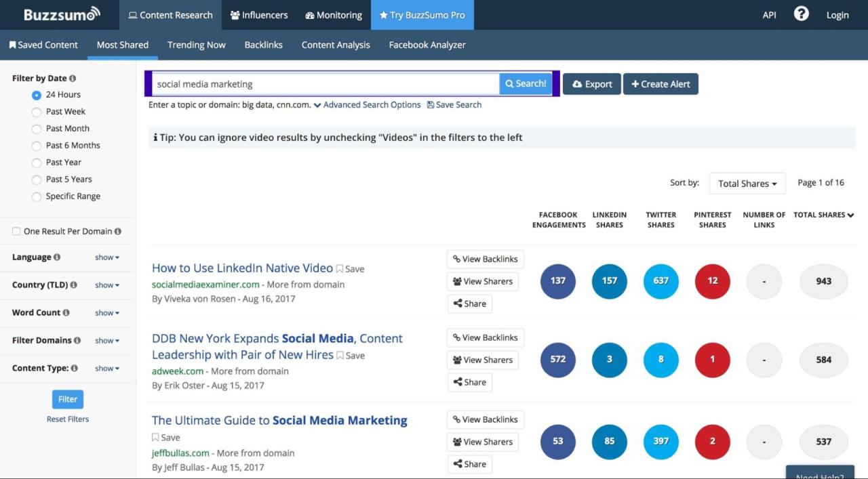This screenshot has width=868, height=479.
Task: Click total shares bubble showing 943
Action: click(824, 281)
